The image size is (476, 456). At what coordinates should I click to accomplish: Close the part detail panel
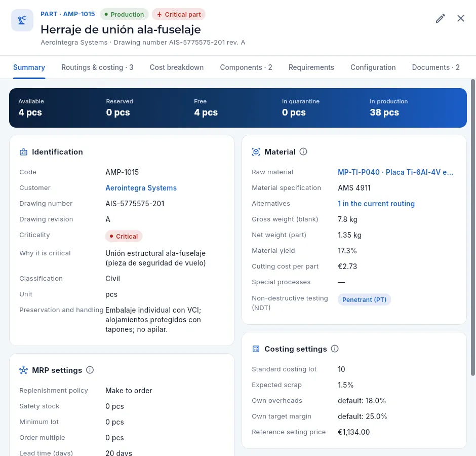tap(460, 19)
